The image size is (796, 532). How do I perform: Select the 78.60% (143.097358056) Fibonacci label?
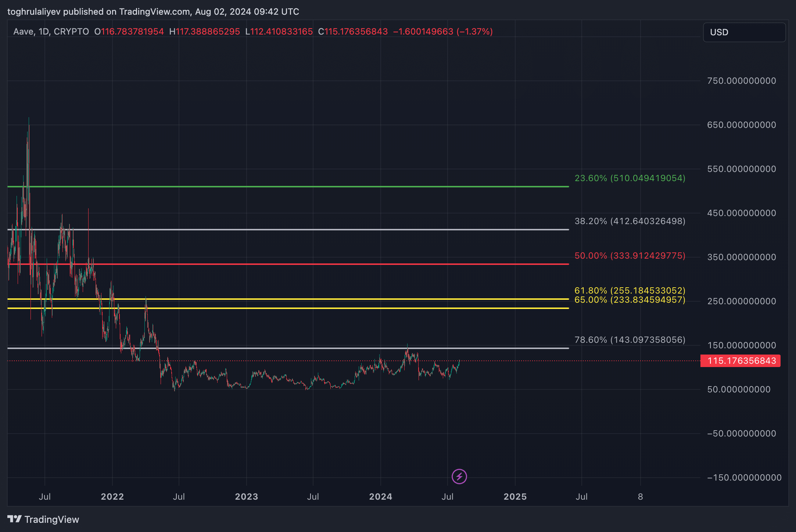coord(630,340)
